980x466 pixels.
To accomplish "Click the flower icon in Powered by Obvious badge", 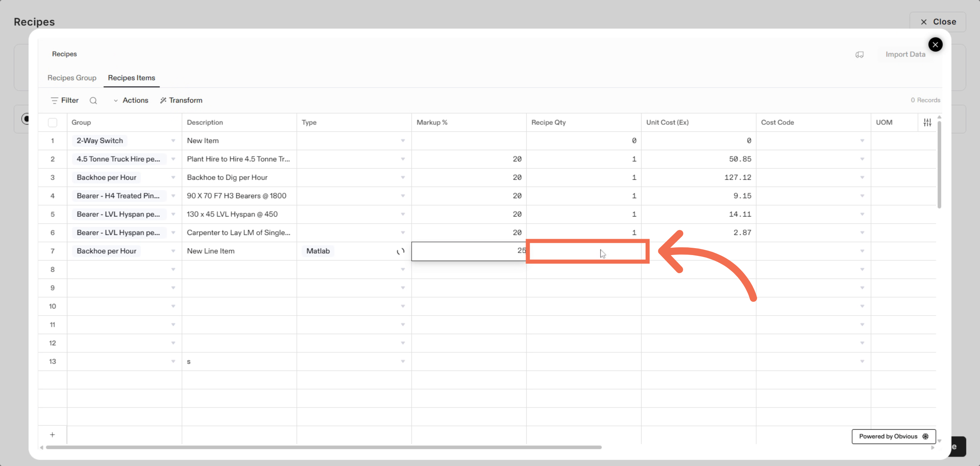I will tap(925, 436).
